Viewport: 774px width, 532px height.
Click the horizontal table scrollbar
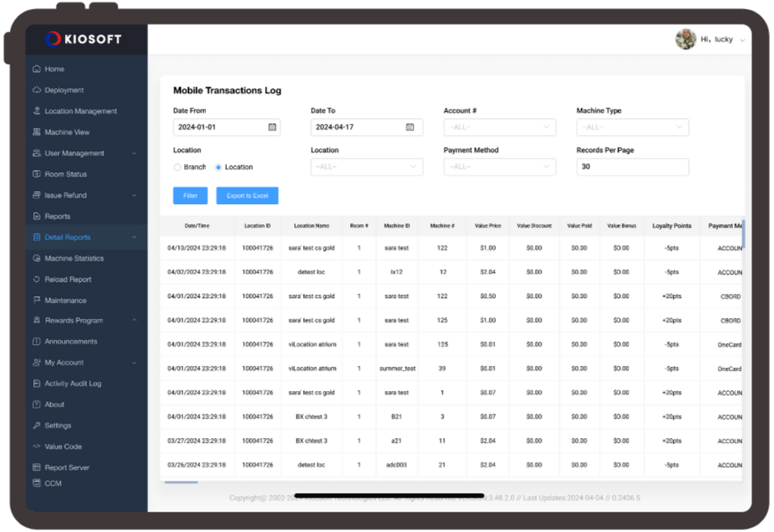(x=182, y=483)
